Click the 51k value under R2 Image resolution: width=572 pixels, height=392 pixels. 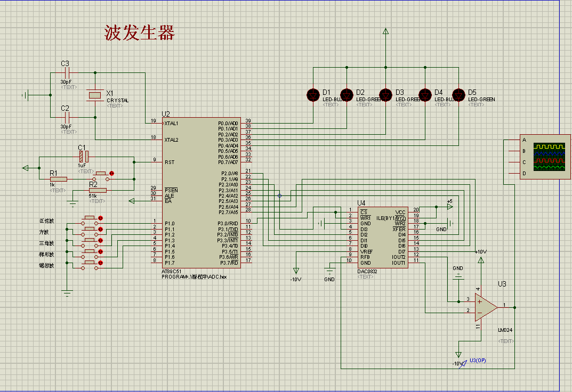[x=93, y=196]
